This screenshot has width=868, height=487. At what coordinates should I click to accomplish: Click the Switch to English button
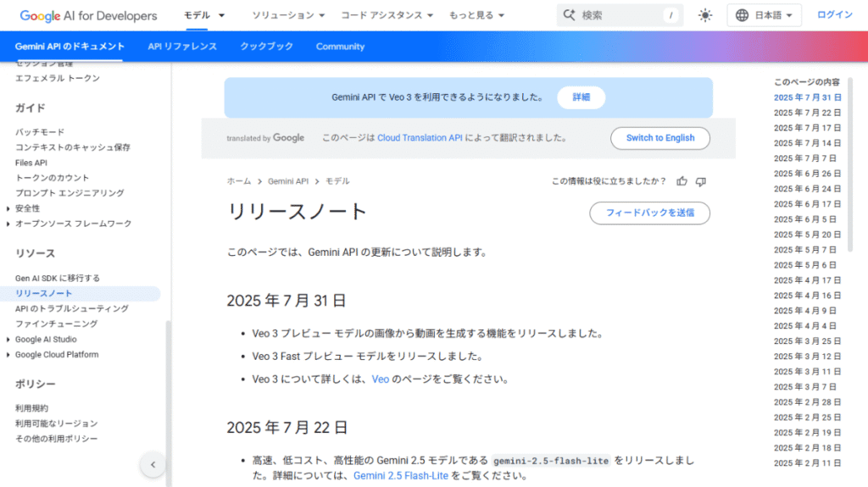click(x=659, y=138)
